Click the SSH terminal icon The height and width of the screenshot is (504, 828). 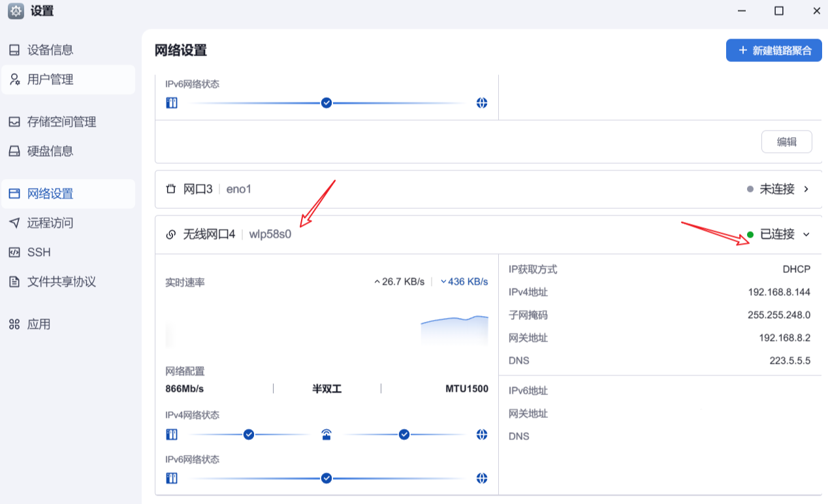click(x=14, y=253)
